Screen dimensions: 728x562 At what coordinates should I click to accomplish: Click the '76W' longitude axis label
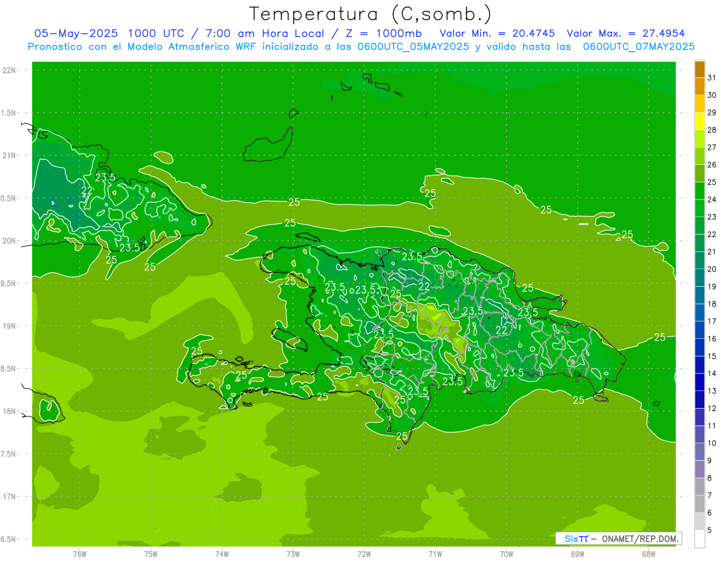(79, 554)
